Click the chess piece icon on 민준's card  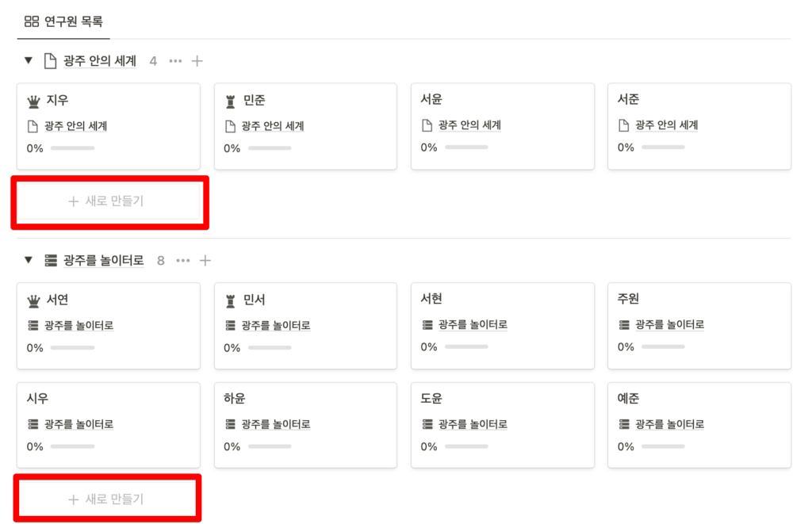(230, 101)
